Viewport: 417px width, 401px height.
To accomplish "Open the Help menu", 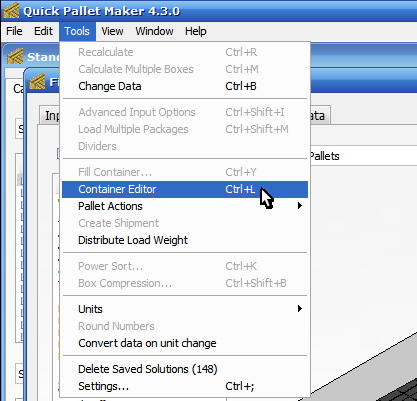I will pos(196,31).
